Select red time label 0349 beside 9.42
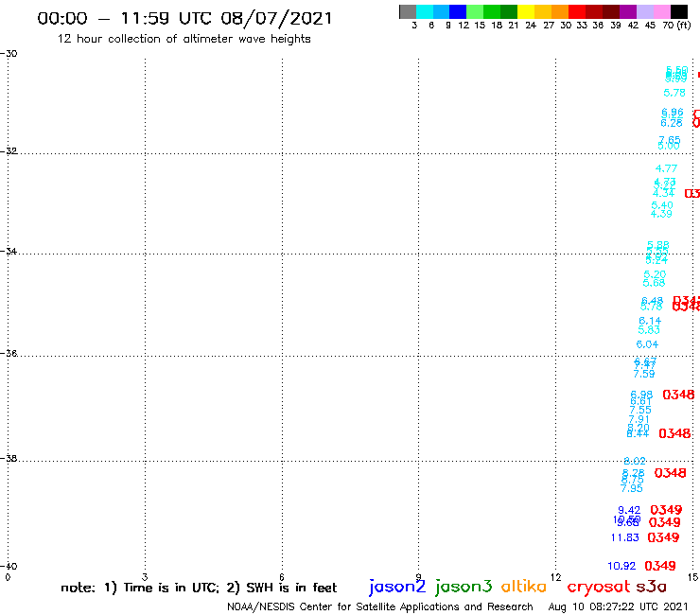700x615 pixels. 666,510
